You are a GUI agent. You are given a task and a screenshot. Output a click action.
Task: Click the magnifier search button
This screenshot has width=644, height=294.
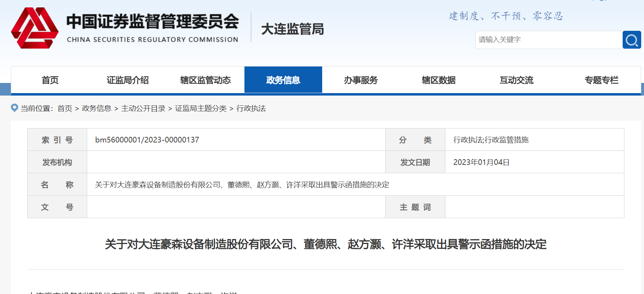(x=631, y=40)
